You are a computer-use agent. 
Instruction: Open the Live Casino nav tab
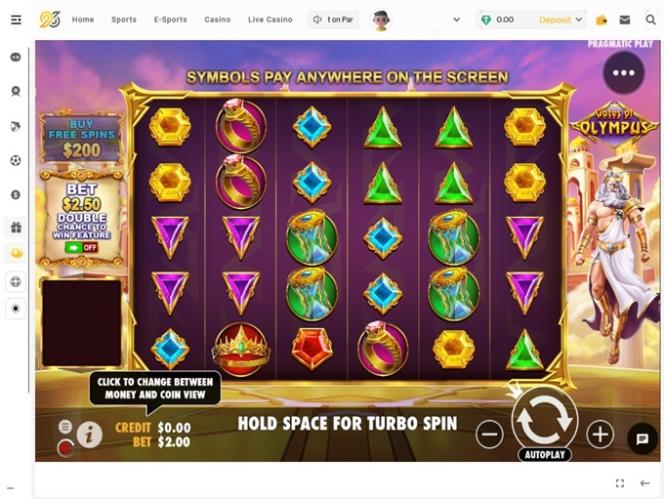(270, 19)
